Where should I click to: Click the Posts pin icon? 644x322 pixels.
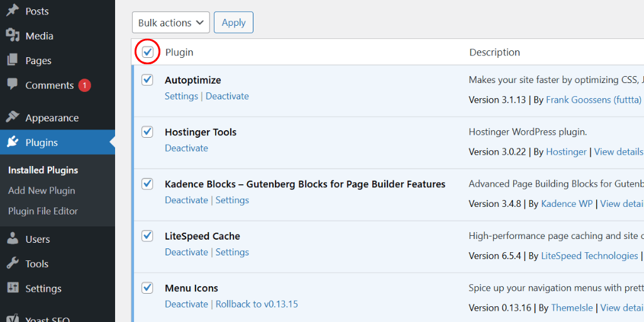click(13, 11)
